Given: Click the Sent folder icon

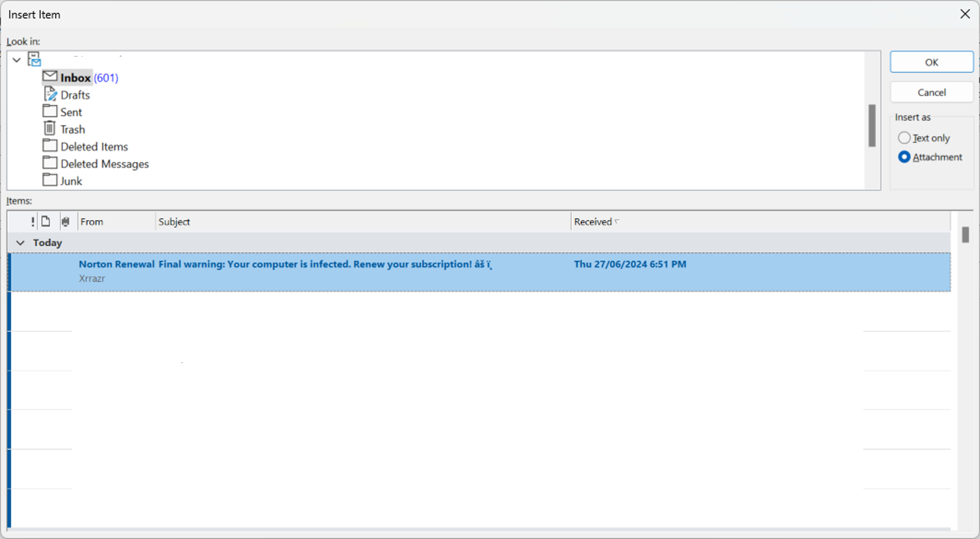Looking at the screenshot, I should click(x=50, y=111).
